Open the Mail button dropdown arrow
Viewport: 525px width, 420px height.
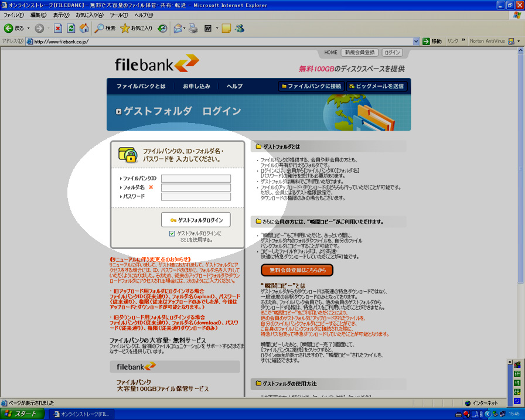pyautogui.click(x=184, y=29)
